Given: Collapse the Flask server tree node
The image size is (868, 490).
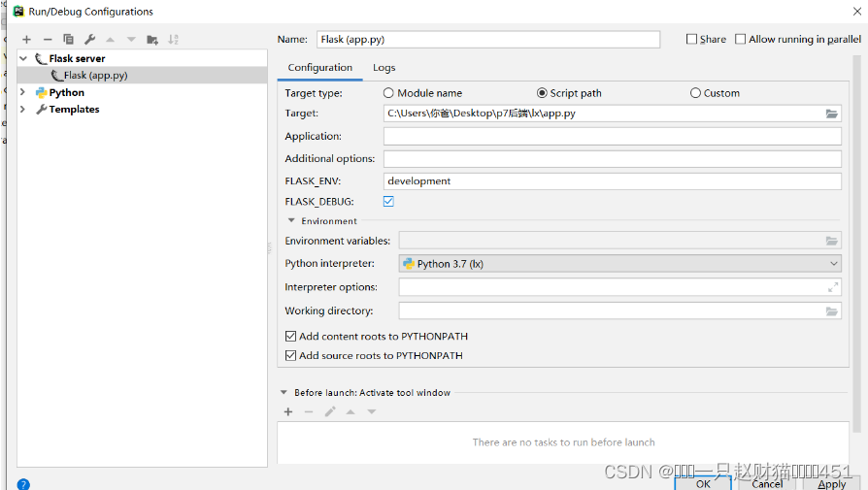Looking at the screenshot, I should pos(23,58).
